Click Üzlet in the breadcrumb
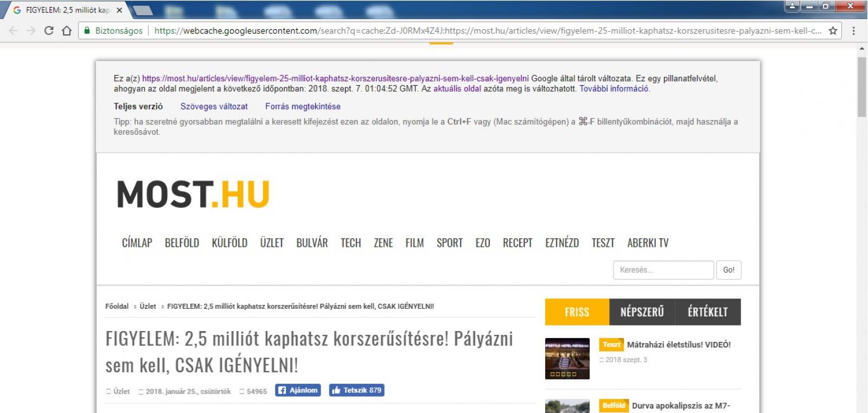 [x=148, y=306]
